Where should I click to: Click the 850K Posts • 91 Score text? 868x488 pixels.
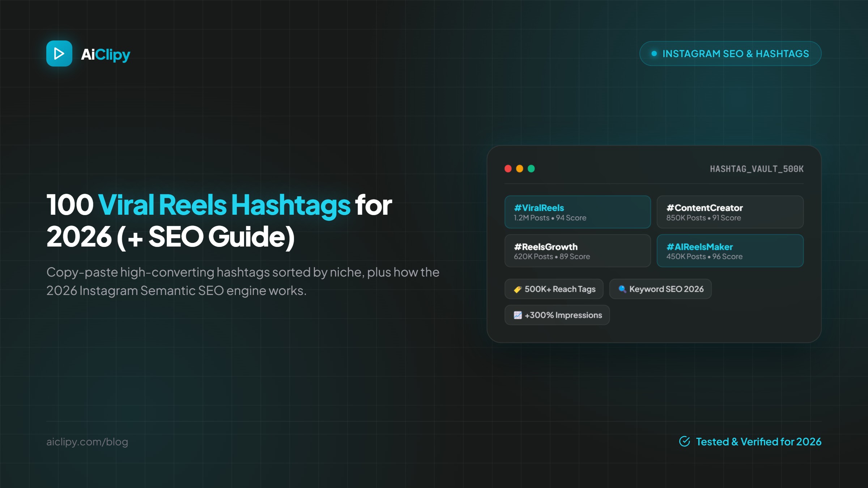pos(704,218)
